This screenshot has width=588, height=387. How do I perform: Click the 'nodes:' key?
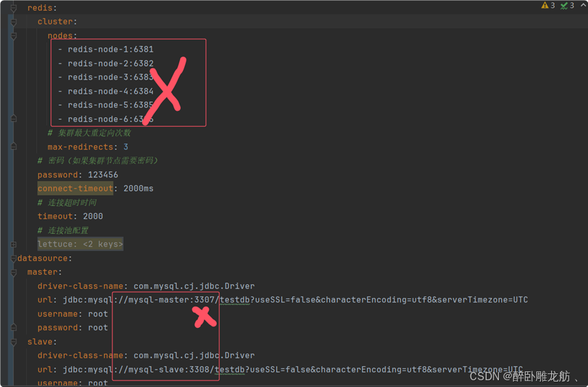[63, 35]
